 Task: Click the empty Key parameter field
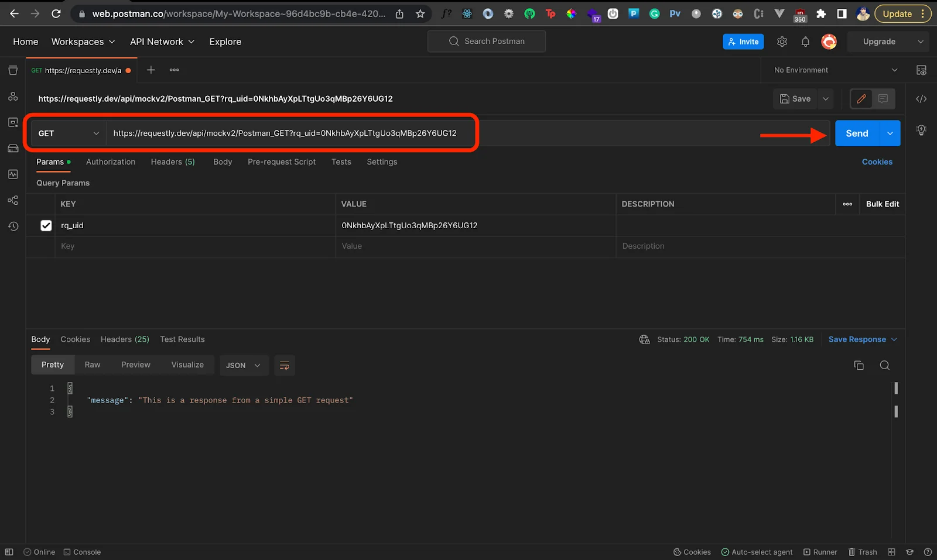point(195,246)
